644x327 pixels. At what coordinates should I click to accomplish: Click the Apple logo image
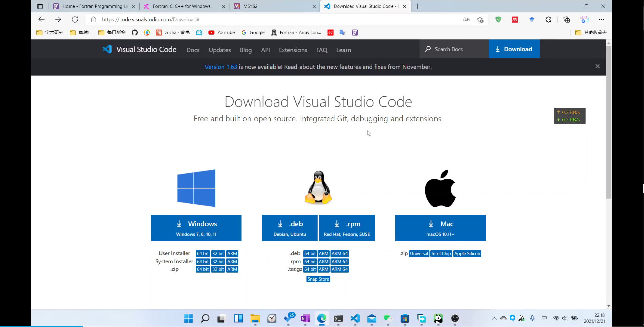[x=440, y=188]
